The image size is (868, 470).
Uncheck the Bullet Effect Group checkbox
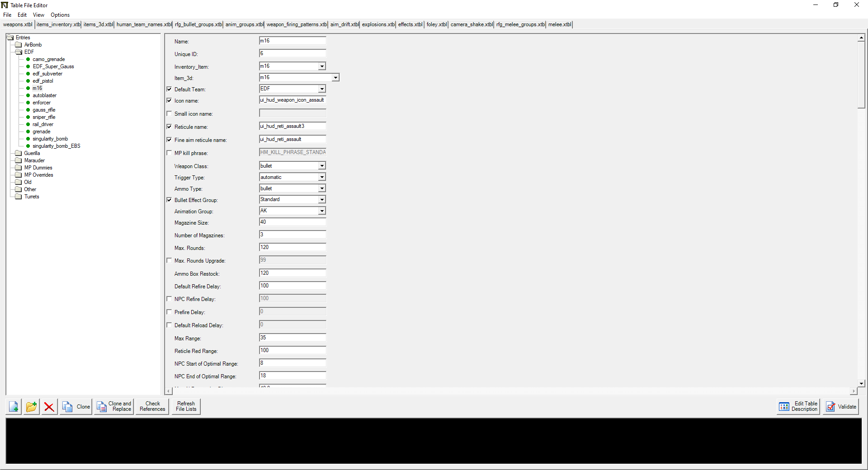170,200
